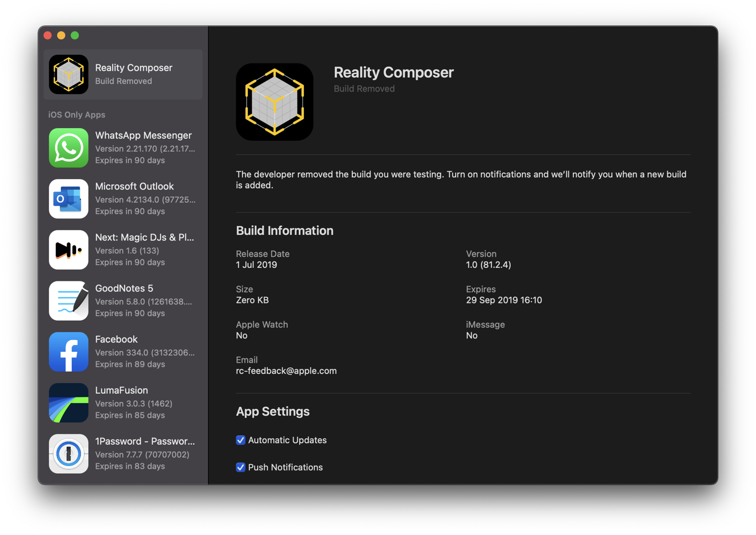756x535 pixels.
Task: Click the Facebook app icon
Action: click(68, 352)
